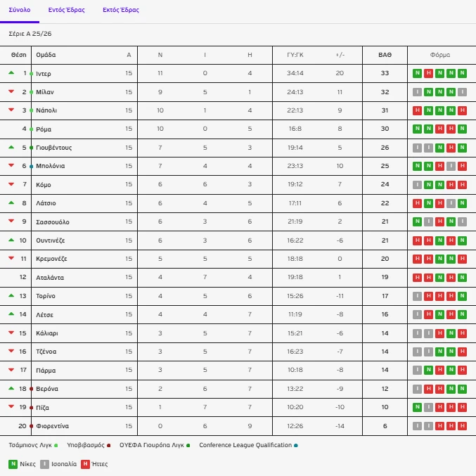Sort the table by the ΒΑΘ column header

coord(385,55)
